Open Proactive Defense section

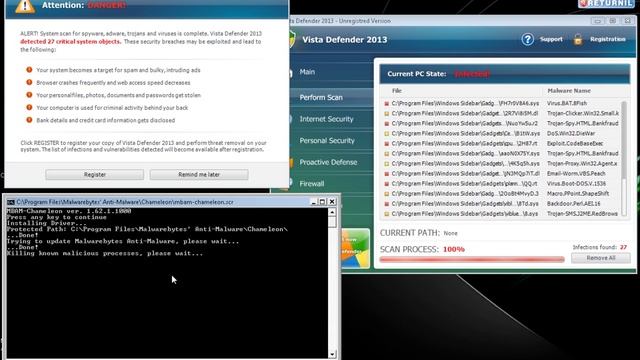(328, 162)
